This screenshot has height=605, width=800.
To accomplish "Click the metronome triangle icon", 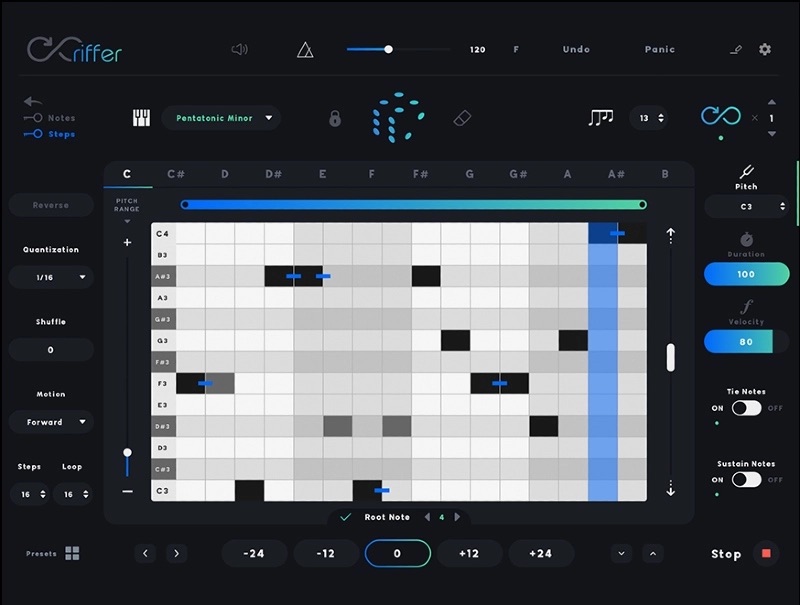I will tap(305, 49).
